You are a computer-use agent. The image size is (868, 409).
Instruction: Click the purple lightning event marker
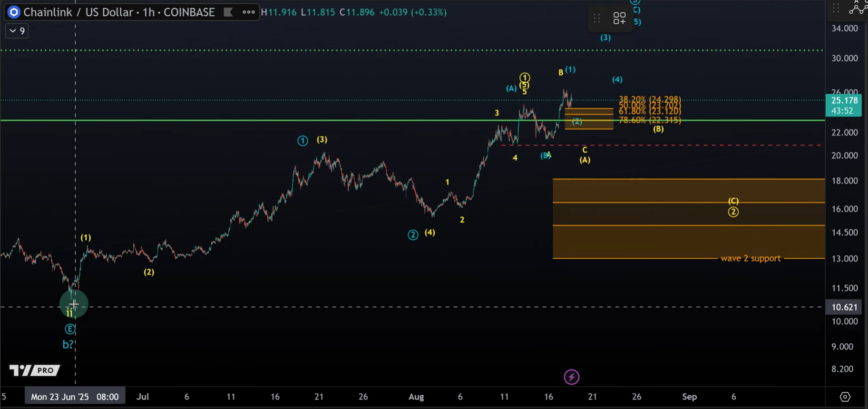tap(571, 377)
